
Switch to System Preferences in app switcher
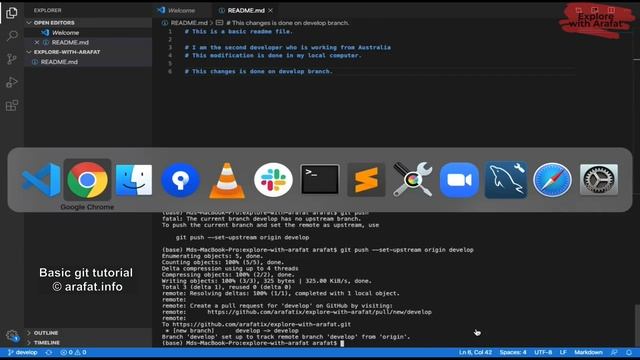pos(599,180)
